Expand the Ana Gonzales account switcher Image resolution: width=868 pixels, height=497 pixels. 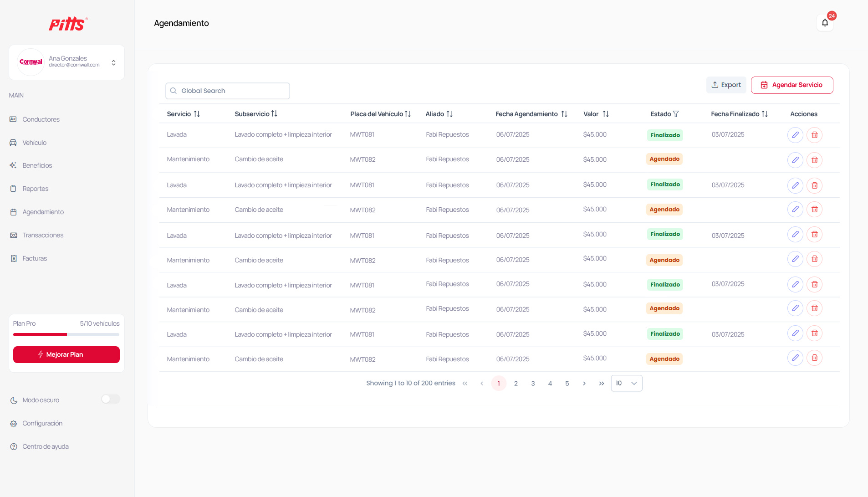pos(113,62)
